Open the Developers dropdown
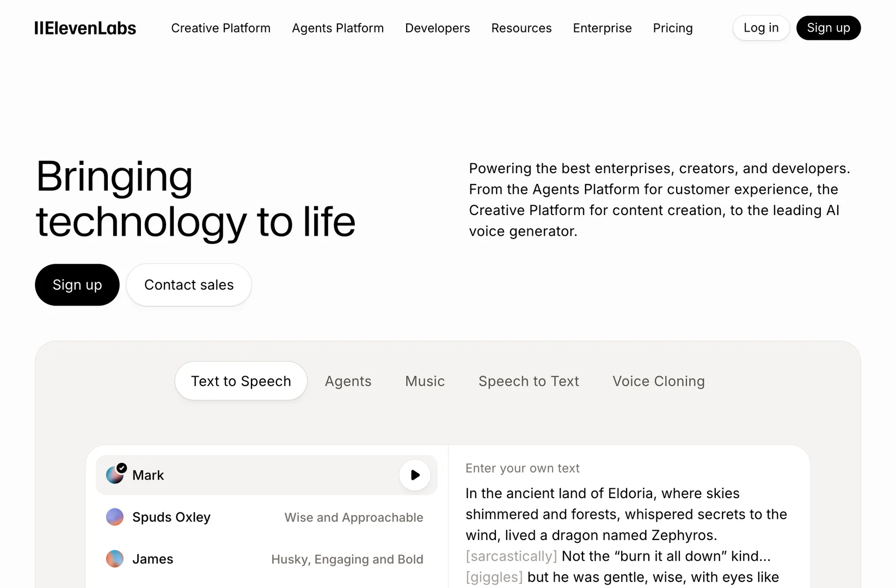 point(437,28)
